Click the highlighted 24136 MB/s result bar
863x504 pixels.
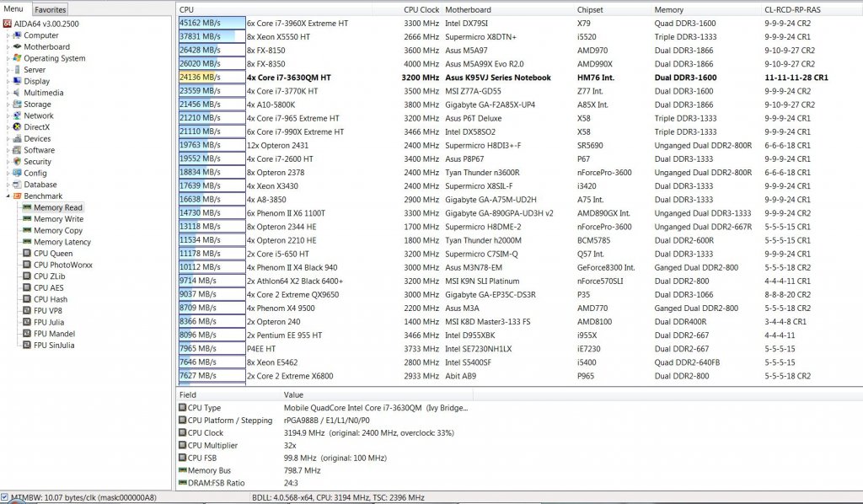212,77
